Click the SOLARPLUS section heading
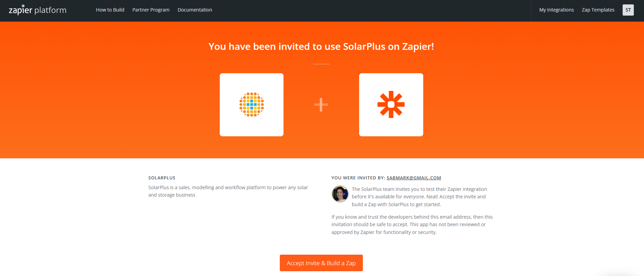Image resolution: width=644 pixels, height=276 pixels. point(162,178)
